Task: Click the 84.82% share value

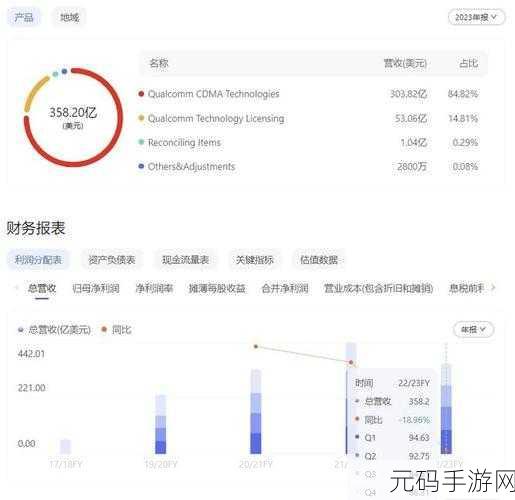Action: click(463, 94)
